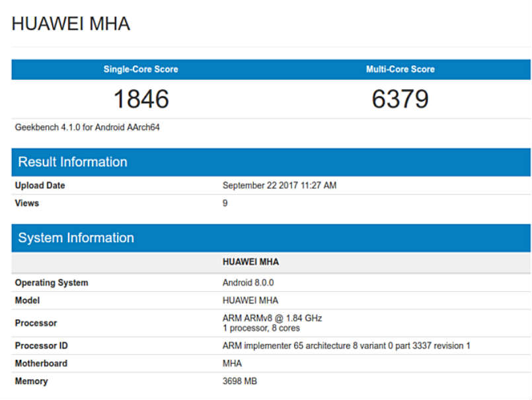
Task: Select the bold HUAWEI MHA column header
Action: pyautogui.click(x=250, y=261)
